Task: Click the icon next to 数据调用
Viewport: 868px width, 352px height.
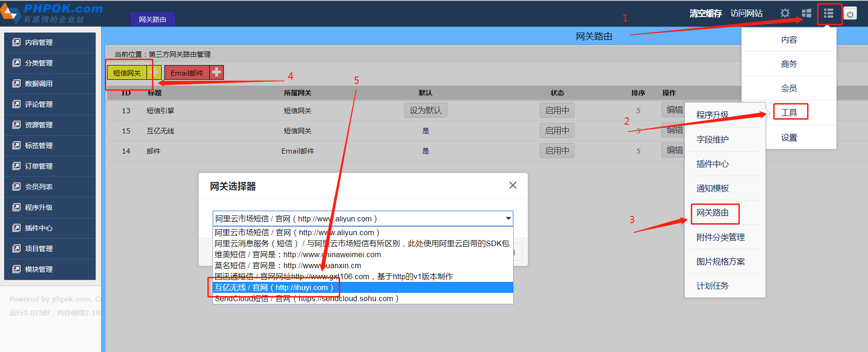Action: coord(16,83)
